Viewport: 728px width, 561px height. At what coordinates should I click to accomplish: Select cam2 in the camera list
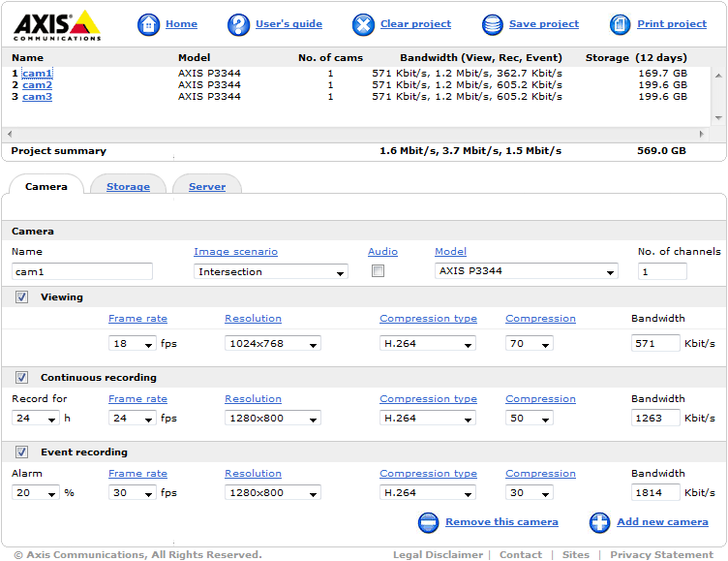tap(37, 85)
